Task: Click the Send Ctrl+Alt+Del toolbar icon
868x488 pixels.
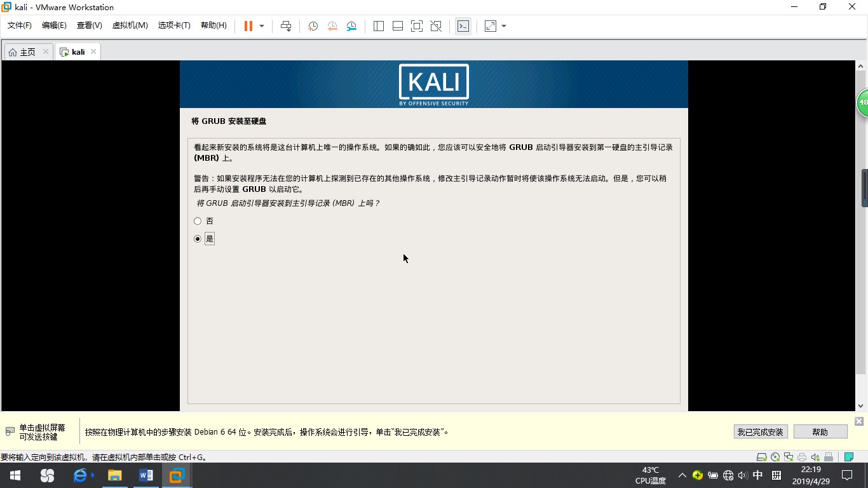Action: point(286,26)
